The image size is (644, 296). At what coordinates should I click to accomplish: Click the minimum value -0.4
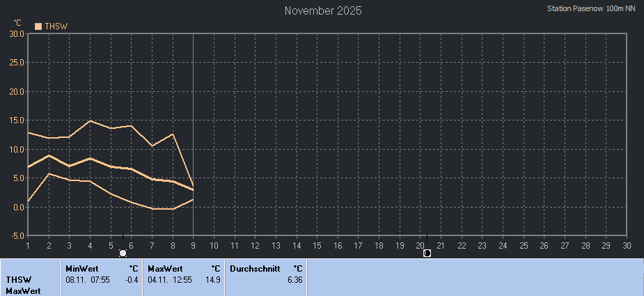(x=131, y=279)
